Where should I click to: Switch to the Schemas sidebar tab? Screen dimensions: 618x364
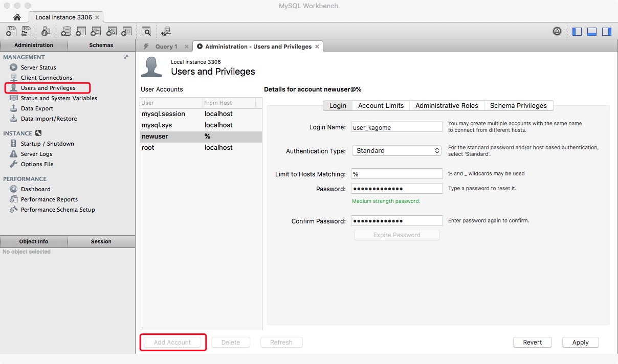(x=101, y=45)
